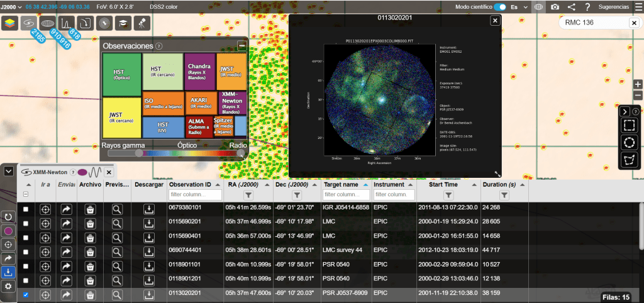Open the J2000 coordinate frame dropdown
The image size is (644, 303).
[x=12, y=7]
